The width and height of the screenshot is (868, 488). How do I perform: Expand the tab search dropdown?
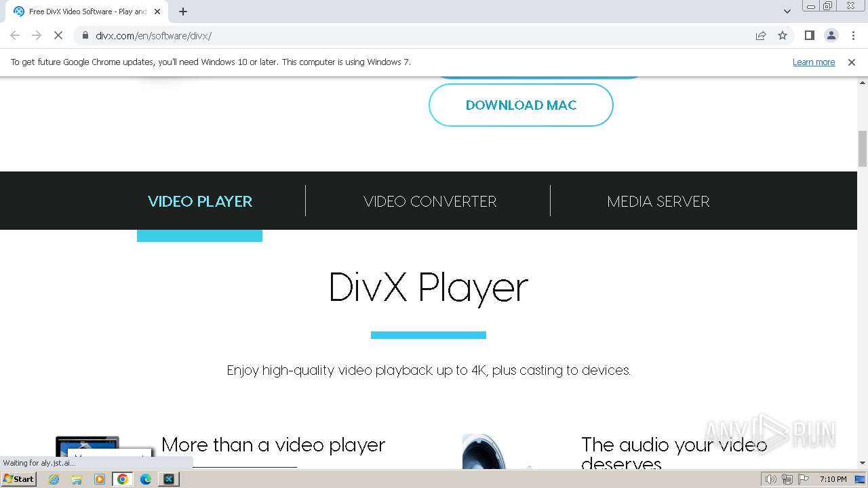point(787,12)
